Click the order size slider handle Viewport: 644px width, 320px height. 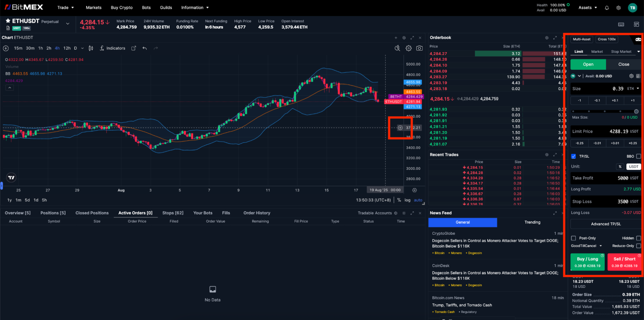point(636,111)
